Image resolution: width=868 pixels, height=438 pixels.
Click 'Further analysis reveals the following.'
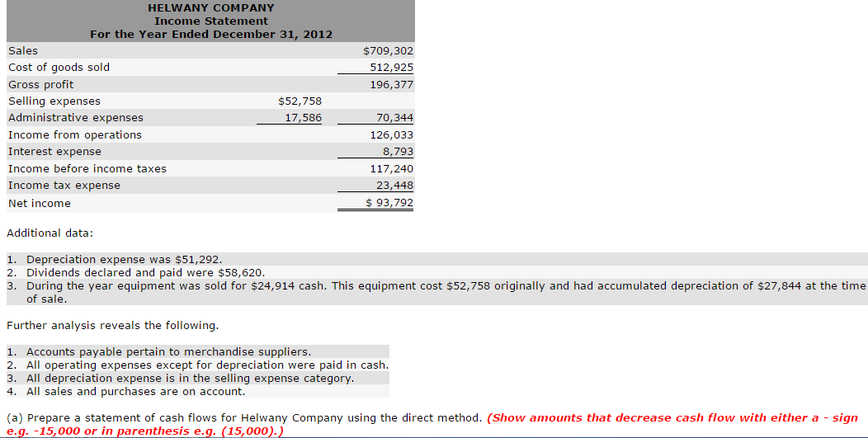coord(113,326)
